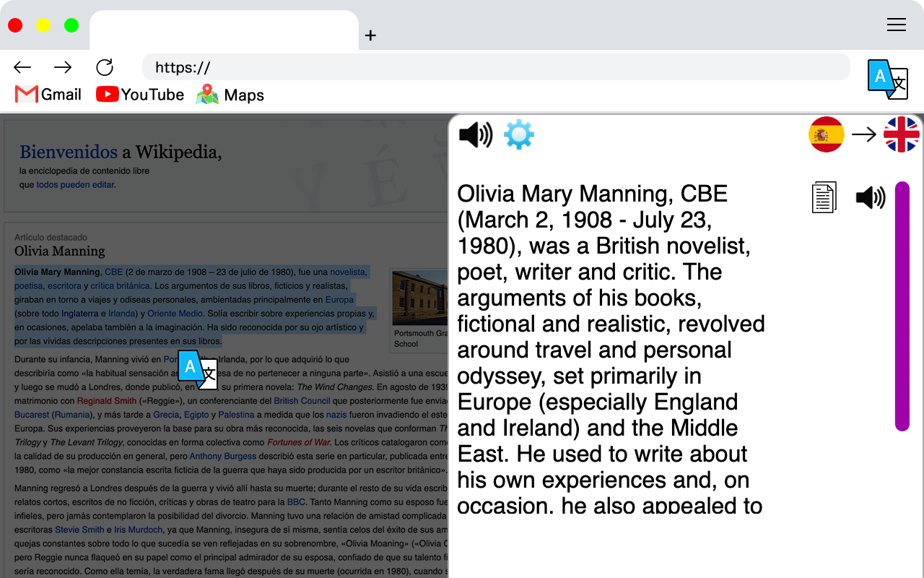This screenshot has width=924, height=578.
Task: Open the CBE link
Action: coord(114,272)
